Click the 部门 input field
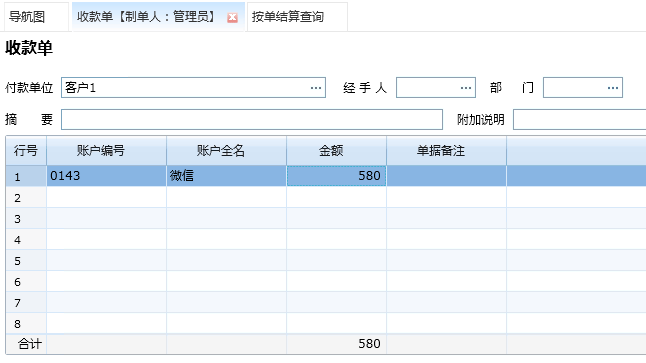This screenshot has height=363, width=646. point(583,87)
